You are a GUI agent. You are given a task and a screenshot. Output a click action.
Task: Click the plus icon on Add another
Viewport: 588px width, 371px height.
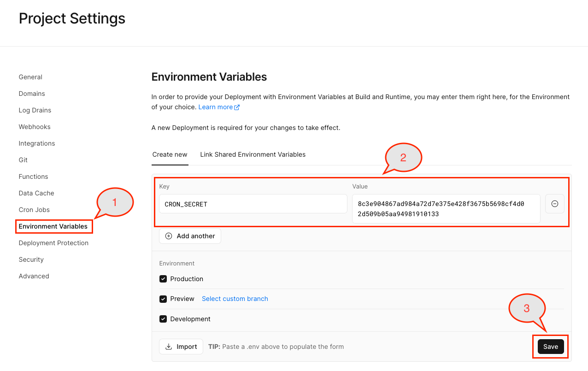[168, 236]
